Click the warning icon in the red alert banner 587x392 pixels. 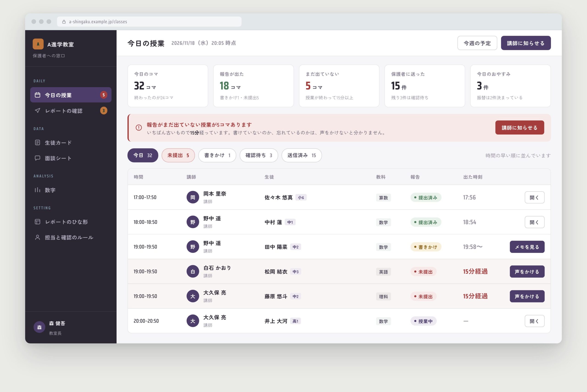139,128
